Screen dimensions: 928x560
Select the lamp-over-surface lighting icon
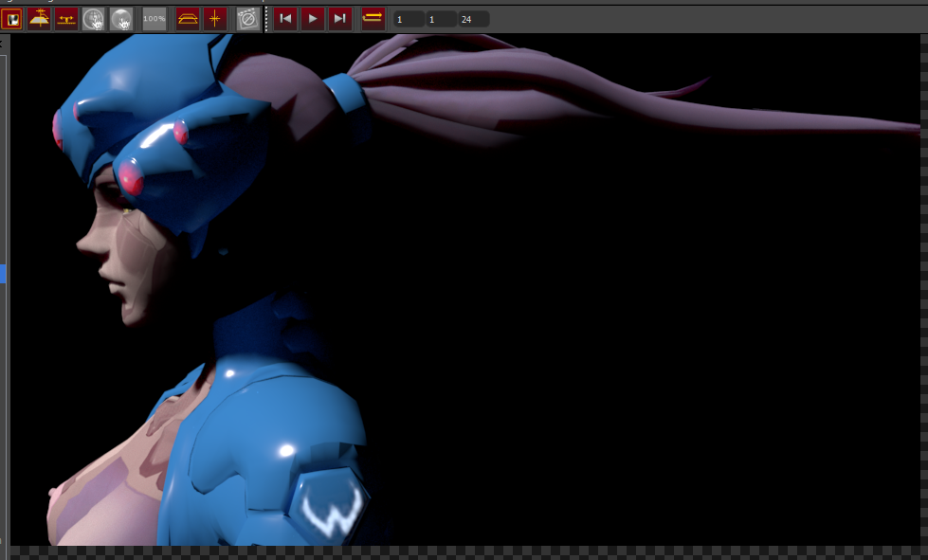[39, 18]
